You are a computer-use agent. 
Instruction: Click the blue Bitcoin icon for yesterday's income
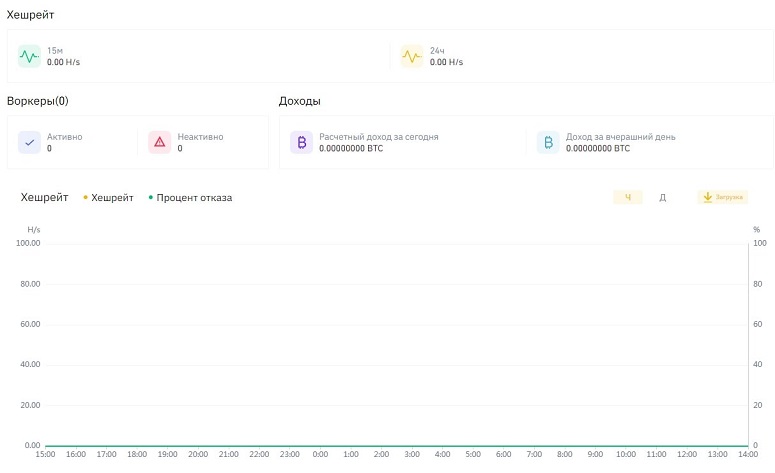tap(548, 142)
